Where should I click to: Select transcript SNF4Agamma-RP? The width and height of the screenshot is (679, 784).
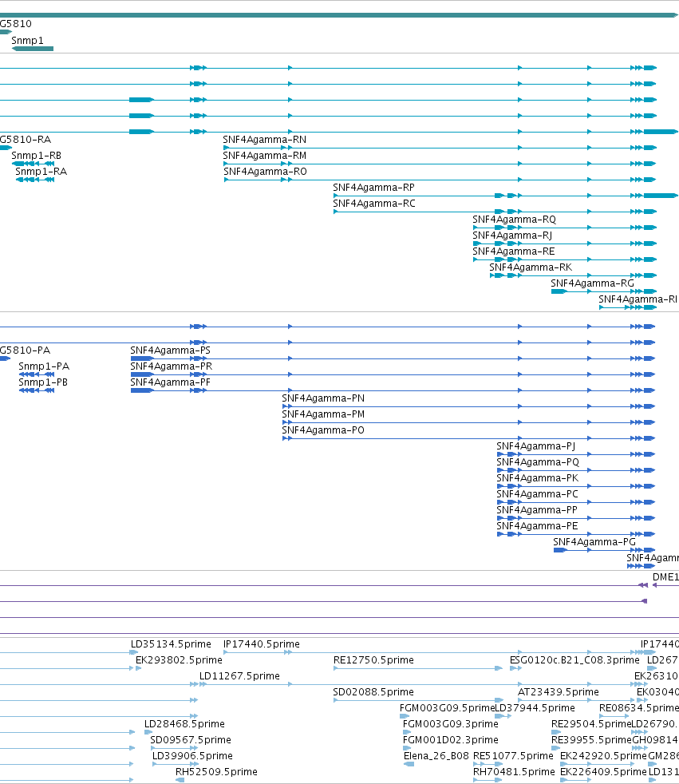point(373,188)
